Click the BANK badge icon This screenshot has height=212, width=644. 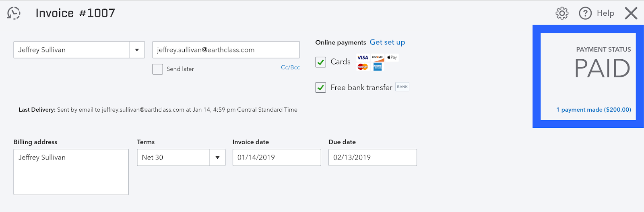402,87
